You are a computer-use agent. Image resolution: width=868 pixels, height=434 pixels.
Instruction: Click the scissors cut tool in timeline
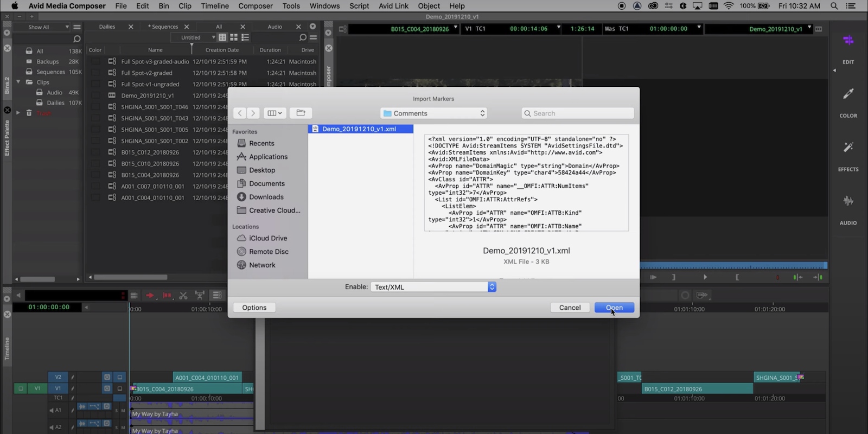click(183, 295)
